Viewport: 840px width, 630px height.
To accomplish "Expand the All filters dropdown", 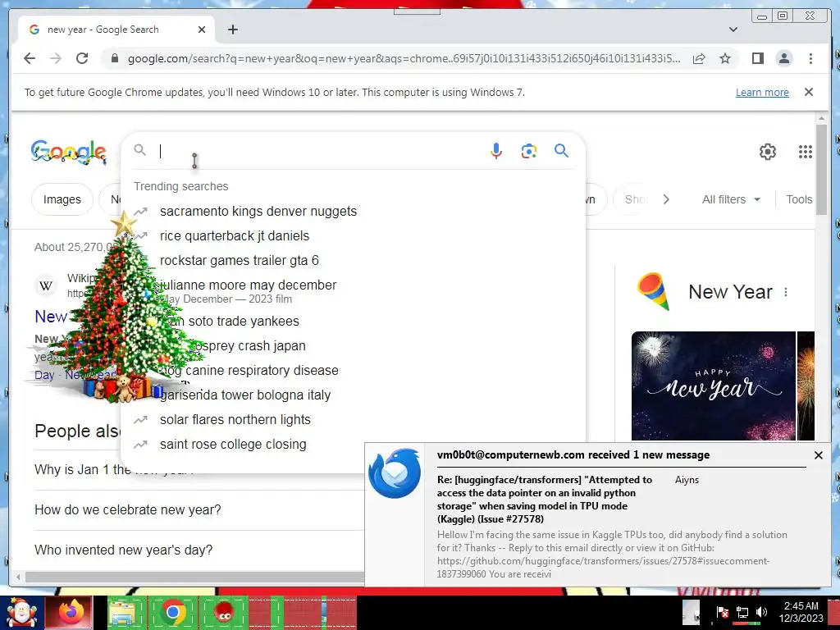I will pyautogui.click(x=731, y=199).
